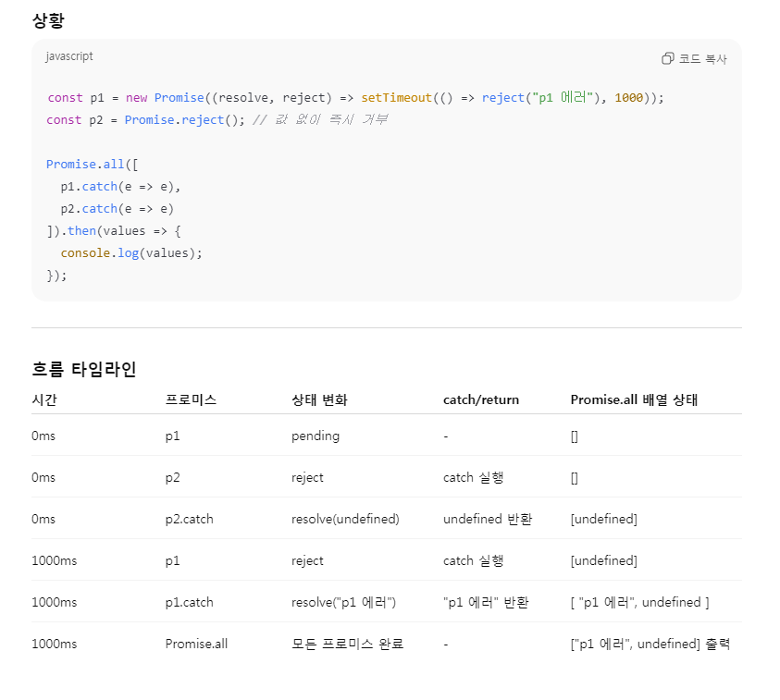This screenshot has height=700, width=780.
Task: Select the 상황 section heading
Action: click(48, 20)
